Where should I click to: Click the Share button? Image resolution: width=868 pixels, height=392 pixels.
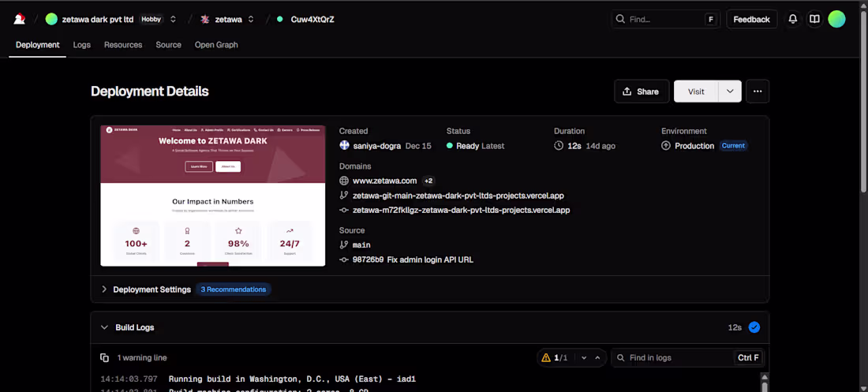pos(641,91)
